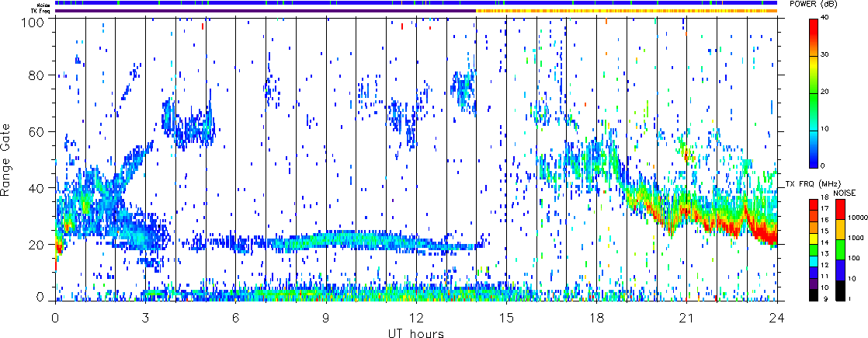The width and height of the screenshot is (868, 338).
Task: Click the '18' tick on UT hours axis
Action: [x=597, y=319]
